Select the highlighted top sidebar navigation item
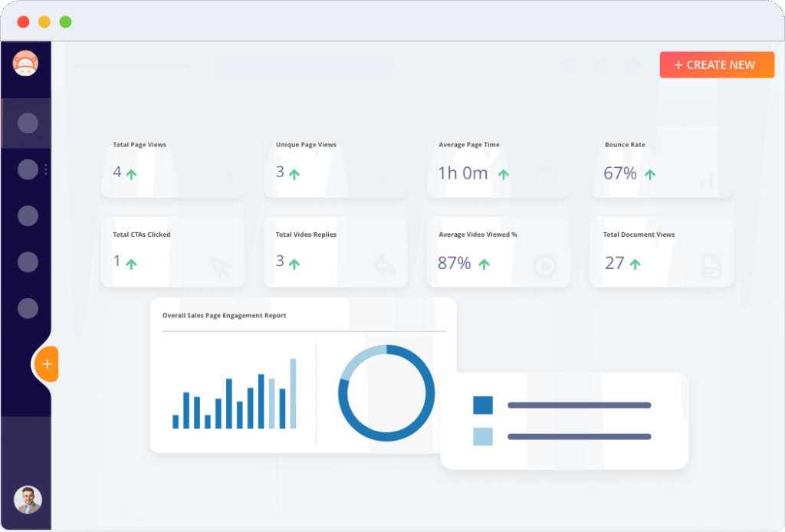Viewport: 785px width, 532px height. pos(28,123)
